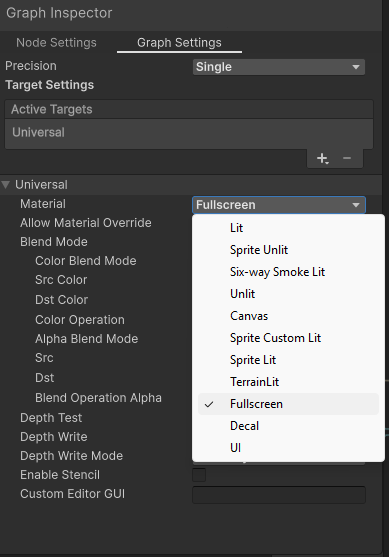Click the Target Settings heading

49,85
